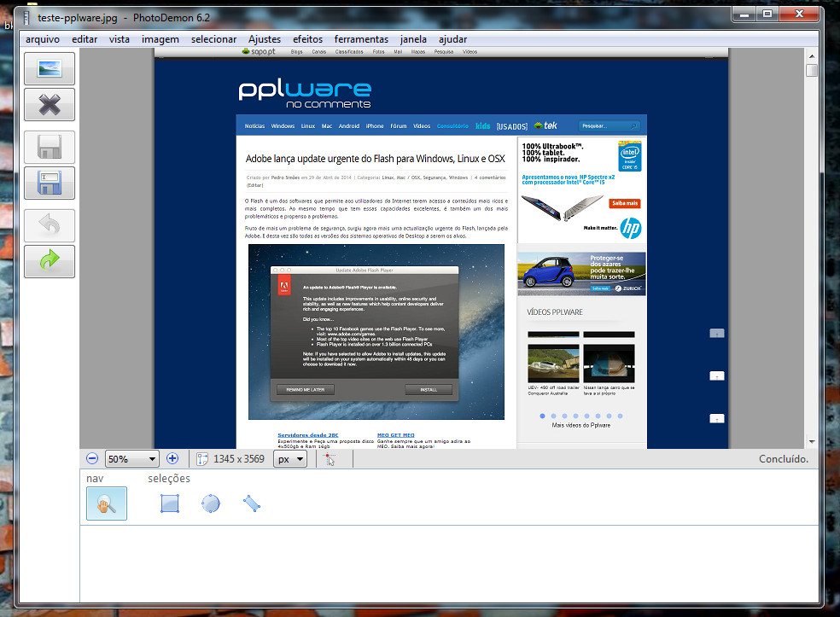Click the save as blue floppy icon
The image size is (840, 617).
tap(50, 183)
